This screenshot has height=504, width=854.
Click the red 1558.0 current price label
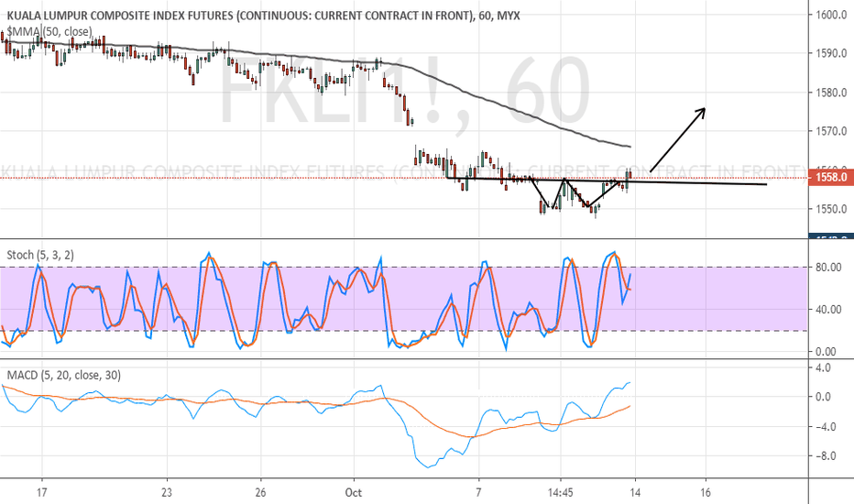click(831, 177)
